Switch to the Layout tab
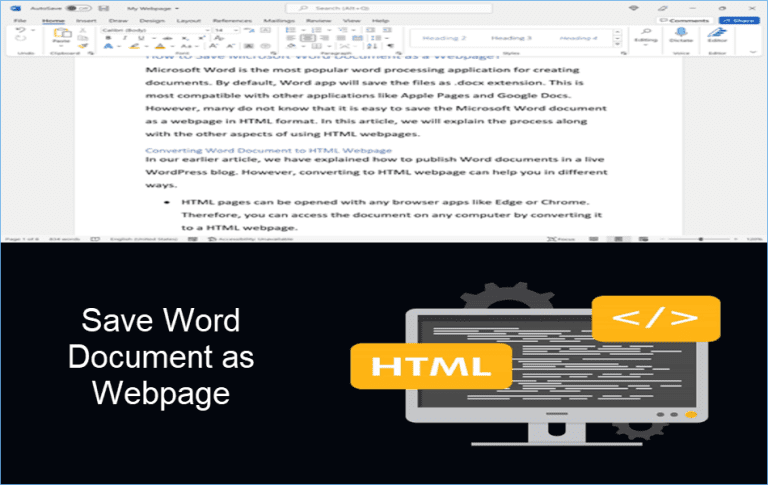This screenshot has height=485, width=768. [x=189, y=21]
